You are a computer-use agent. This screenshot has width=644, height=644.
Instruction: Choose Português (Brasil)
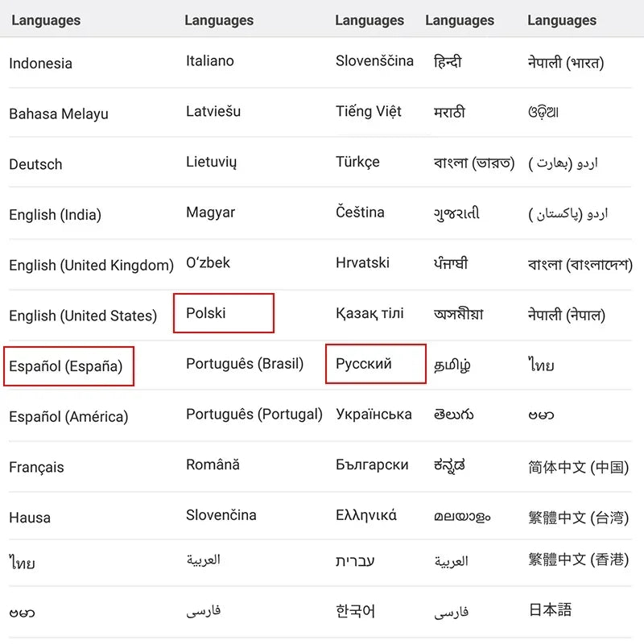pos(245,364)
